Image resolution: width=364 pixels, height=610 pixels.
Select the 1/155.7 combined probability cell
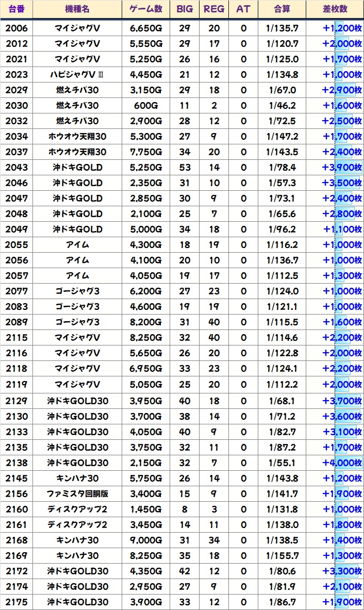point(282,555)
